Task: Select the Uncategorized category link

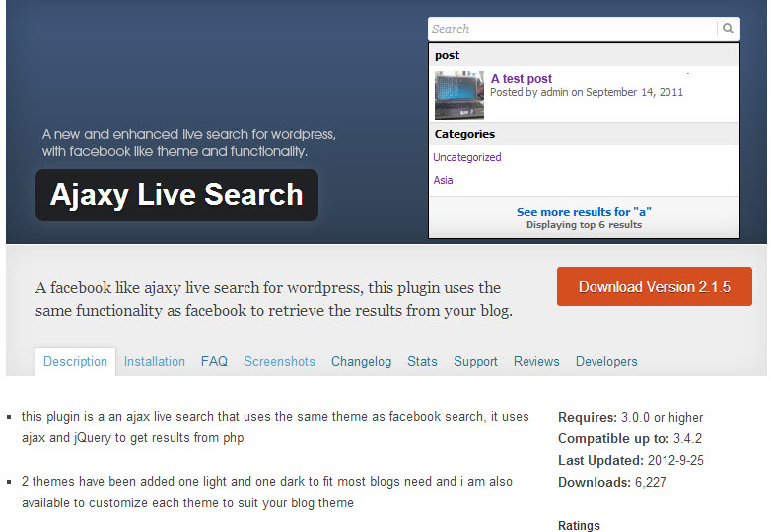Action: 467,157
